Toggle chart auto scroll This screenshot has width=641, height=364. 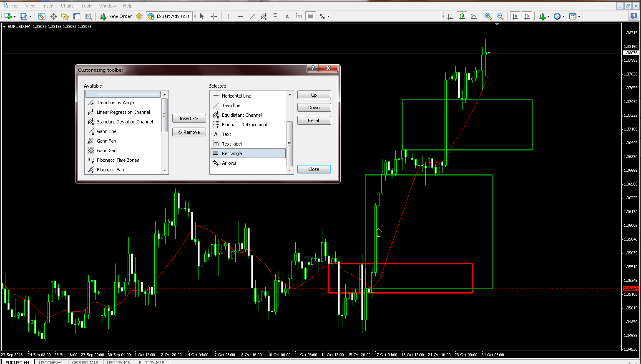(x=515, y=16)
